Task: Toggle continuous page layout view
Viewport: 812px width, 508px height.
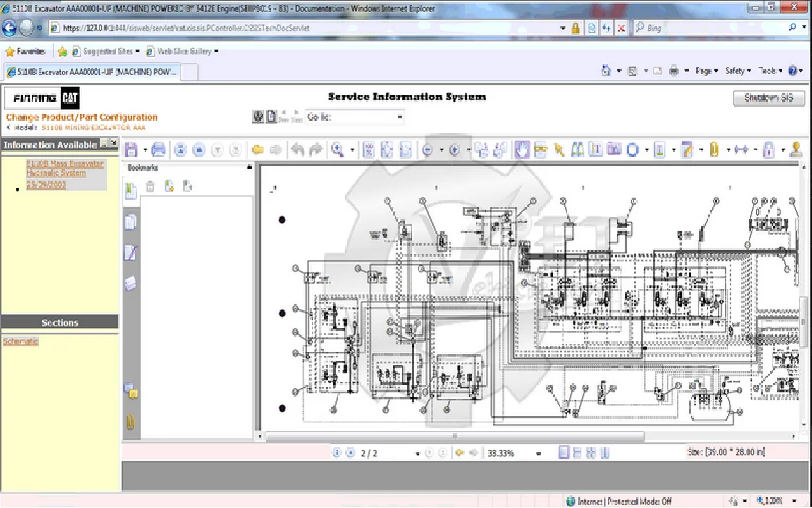Action: click(577, 453)
